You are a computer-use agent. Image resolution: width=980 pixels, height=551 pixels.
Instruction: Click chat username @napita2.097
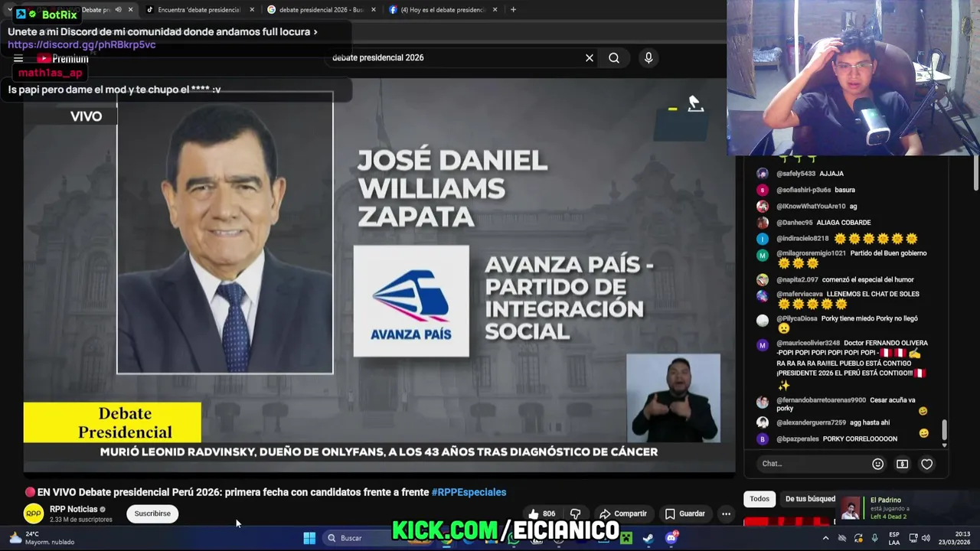[x=797, y=280]
